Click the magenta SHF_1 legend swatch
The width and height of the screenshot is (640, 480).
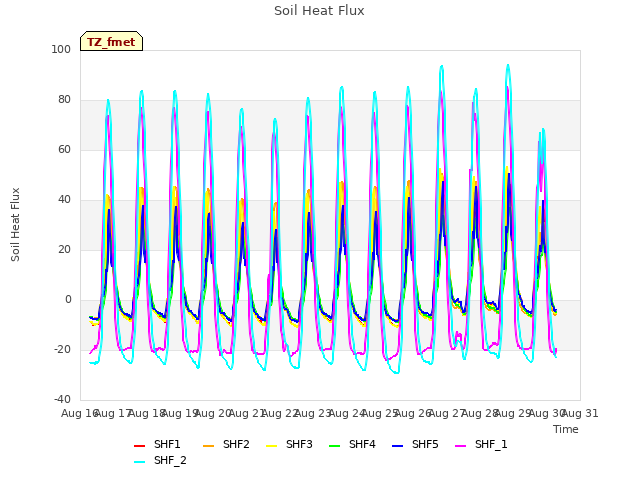(460, 445)
